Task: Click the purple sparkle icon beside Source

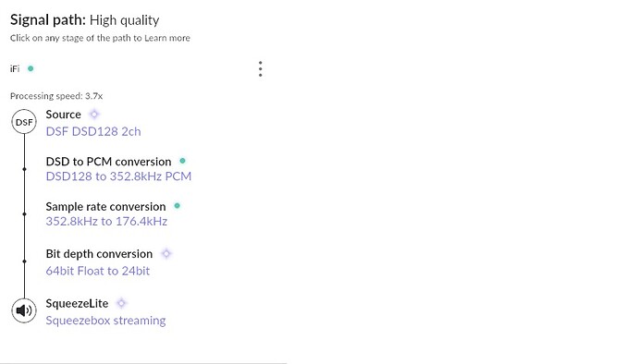Action: tap(94, 115)
